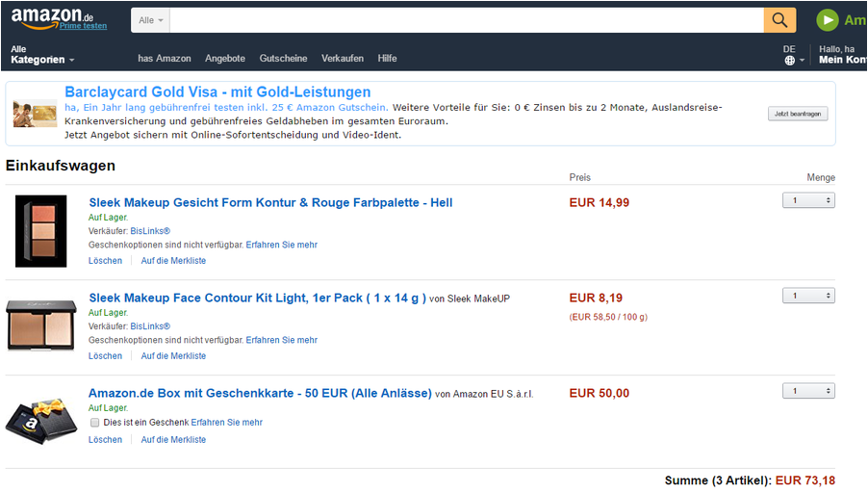Screen dimensions: 868x493
Task: Click the Amazon.de logo
Action: pos(52,14)
